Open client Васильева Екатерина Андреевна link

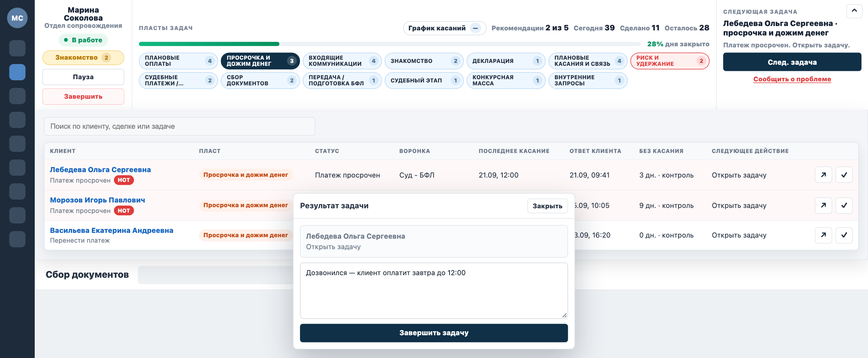tap(111, 230)
